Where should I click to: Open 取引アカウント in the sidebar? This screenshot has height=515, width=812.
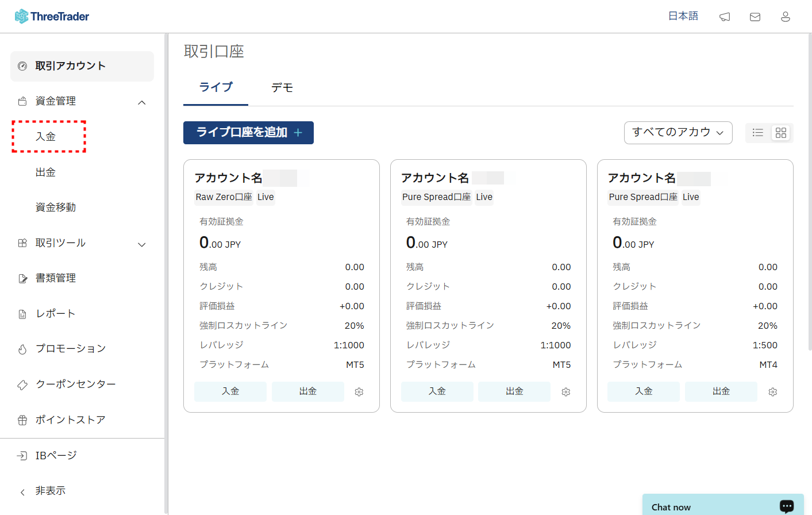click(82, 66)
